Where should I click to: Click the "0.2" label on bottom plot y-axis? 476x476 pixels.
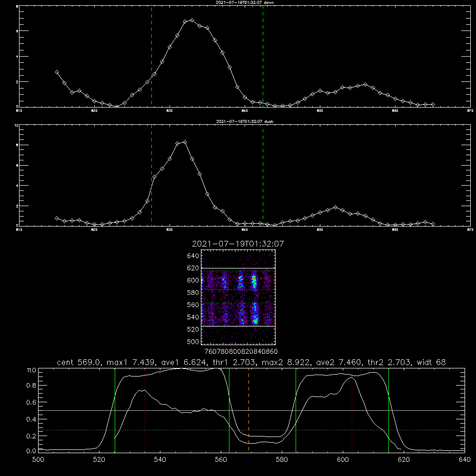pyautogui.click(x=31, y=436)
